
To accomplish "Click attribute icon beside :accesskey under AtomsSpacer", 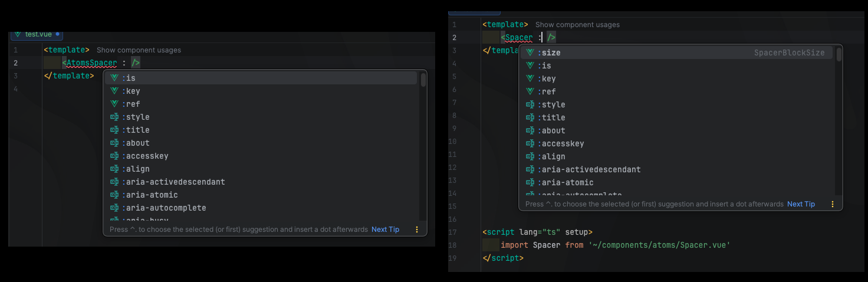I will pyautogui.click(x=114, y=156).
